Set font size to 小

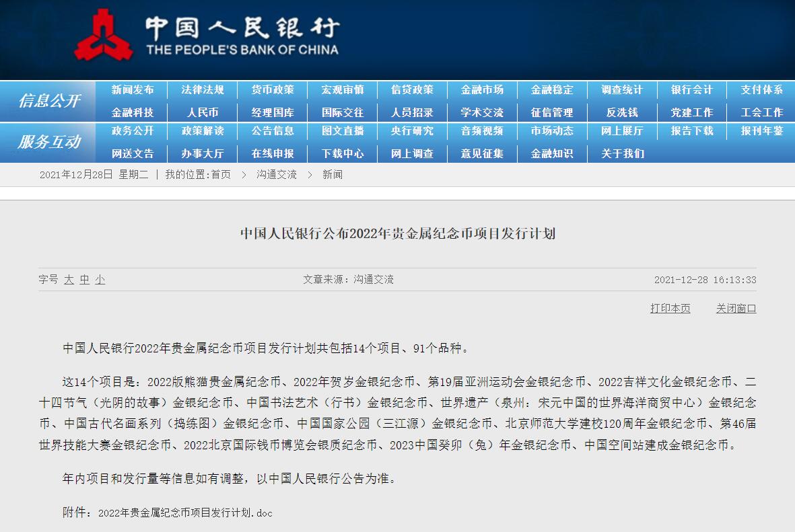[x=100, y=280]
